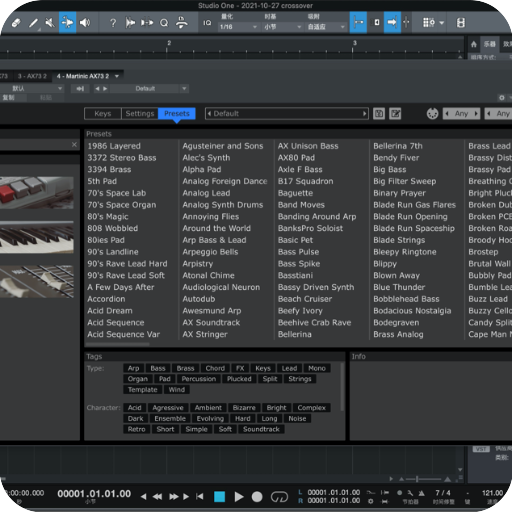Click the MIDI connector round icon
The width and height of the screenshot is (512, 512).
432,114
